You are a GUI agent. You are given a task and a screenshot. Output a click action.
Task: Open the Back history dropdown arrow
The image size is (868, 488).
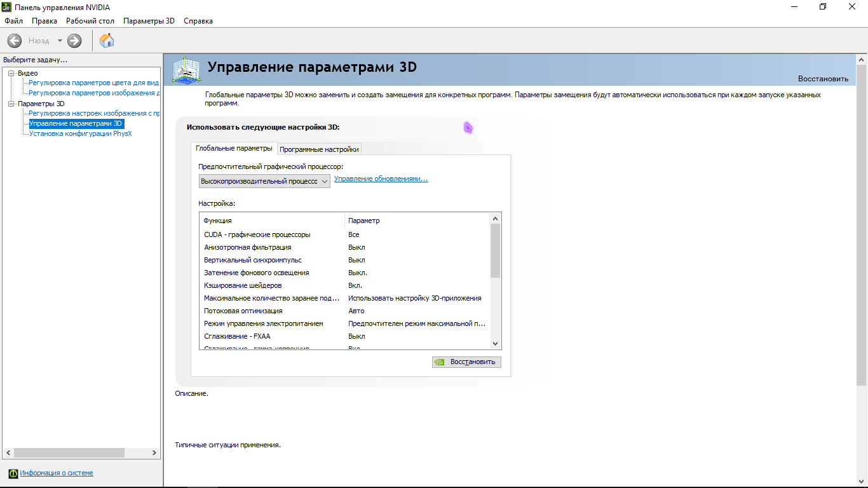[x=60, y=41]
